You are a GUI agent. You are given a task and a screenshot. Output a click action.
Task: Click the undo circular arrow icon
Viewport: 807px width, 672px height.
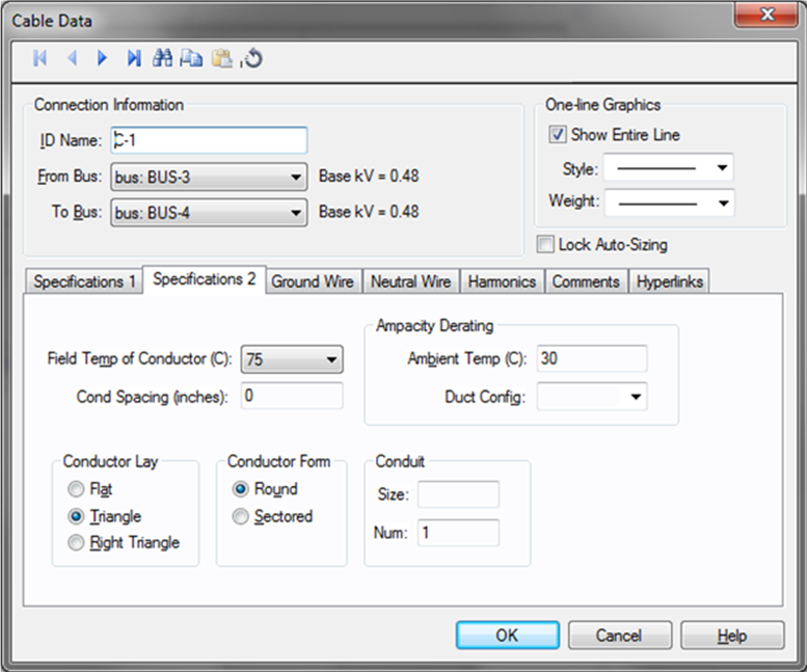(x=253, y=59)
